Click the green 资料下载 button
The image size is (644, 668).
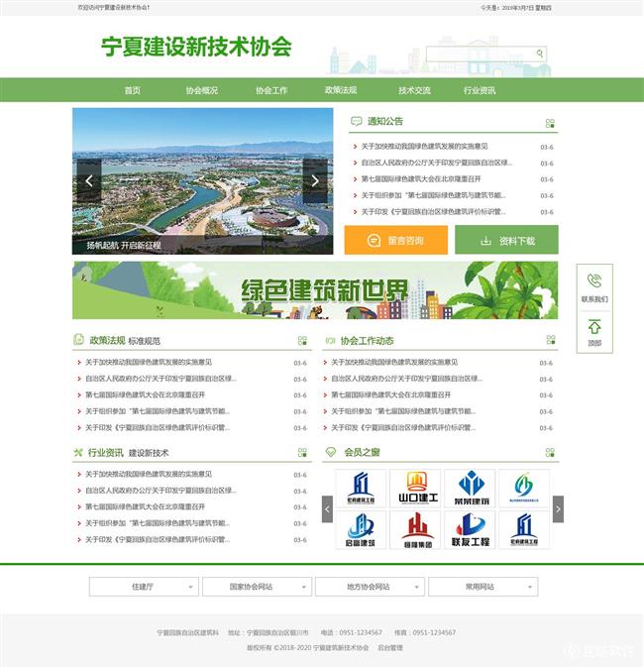506,240
